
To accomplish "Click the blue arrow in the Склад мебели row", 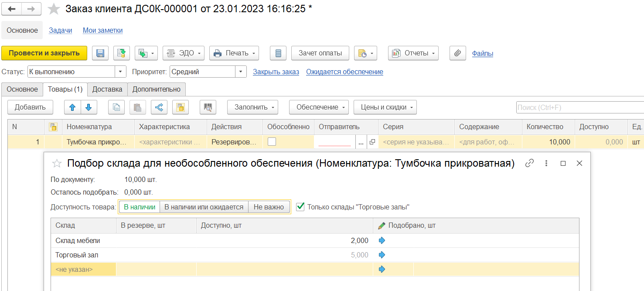I will [382, 240].
